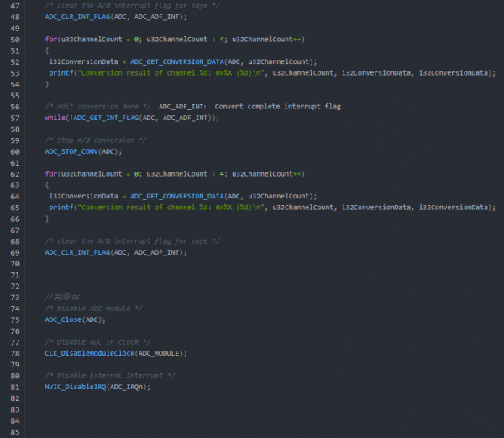Click the while keyword on line 57
The width and height of the screenshot is (504, 438).
click(55, 118)
